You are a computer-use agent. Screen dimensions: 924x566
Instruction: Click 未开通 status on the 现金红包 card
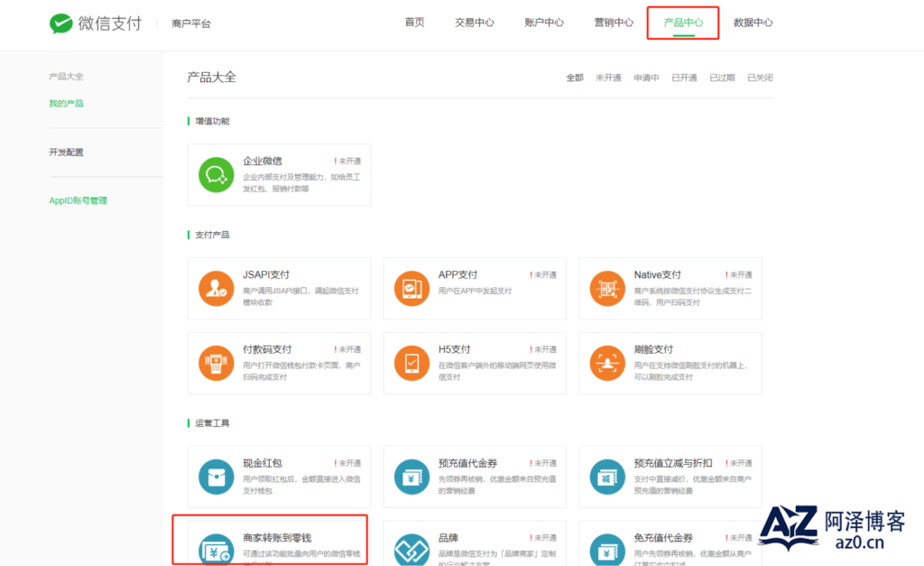pos(347,463)
